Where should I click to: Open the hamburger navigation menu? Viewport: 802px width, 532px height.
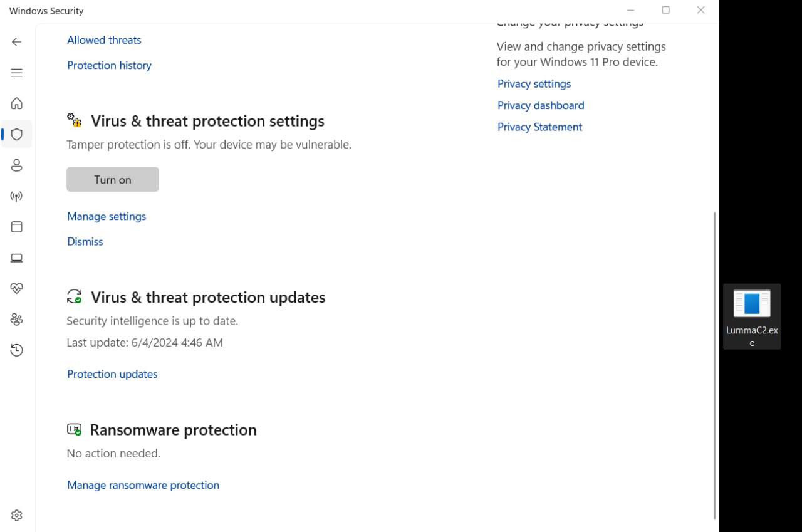17,73
